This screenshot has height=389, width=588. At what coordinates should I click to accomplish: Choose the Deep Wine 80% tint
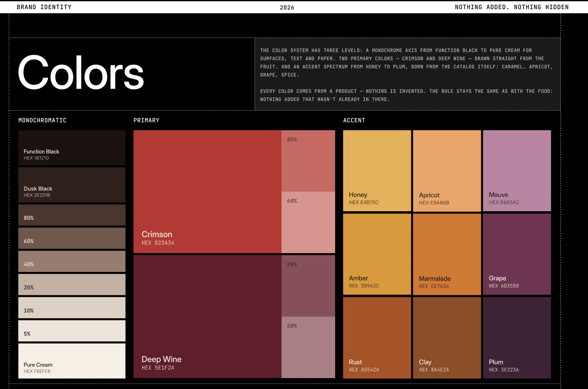308,286
